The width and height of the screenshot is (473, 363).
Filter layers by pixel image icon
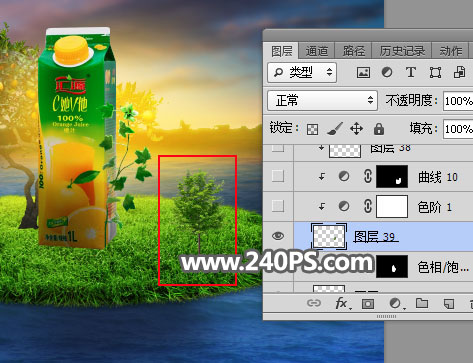pos(363,72)
